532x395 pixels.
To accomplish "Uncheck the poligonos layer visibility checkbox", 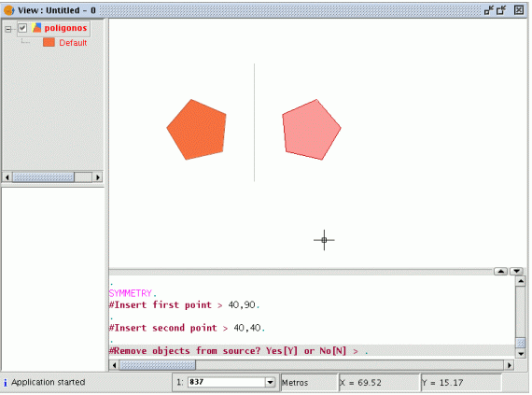I will pyautogui.click(x=22, y=28).
